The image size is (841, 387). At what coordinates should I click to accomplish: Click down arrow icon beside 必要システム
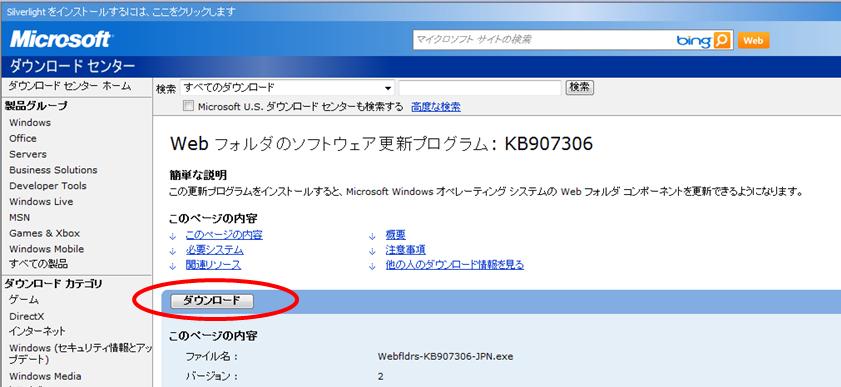[173, 251]
